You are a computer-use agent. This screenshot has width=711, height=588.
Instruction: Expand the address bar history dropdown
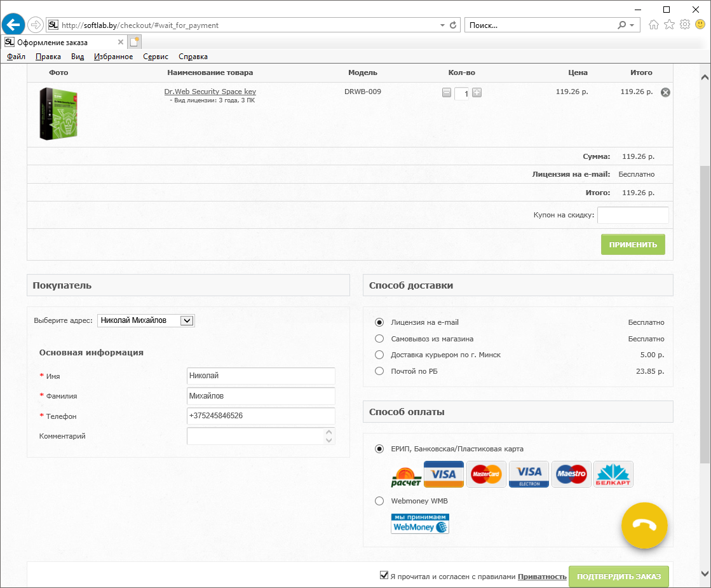point(442,25)
